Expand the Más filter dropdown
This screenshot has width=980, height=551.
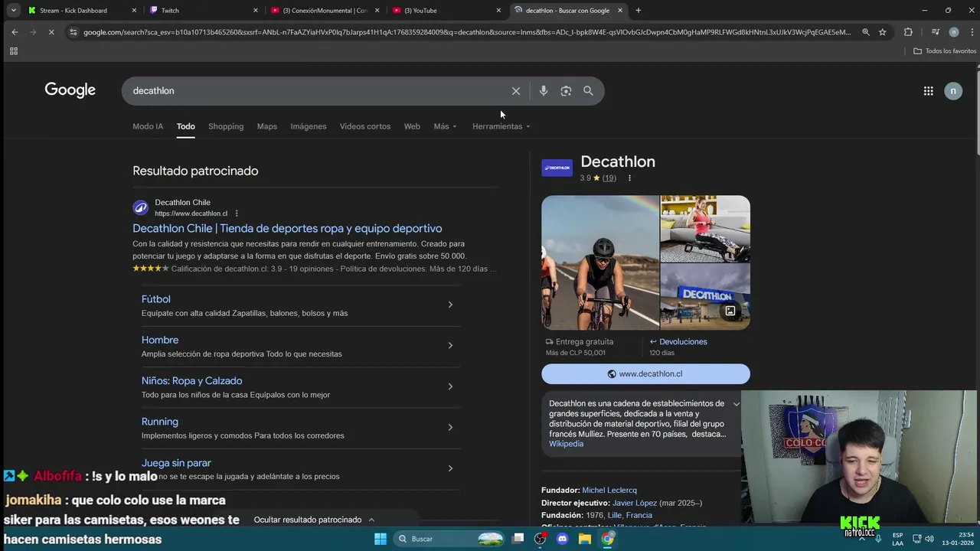tap(445, 126)
